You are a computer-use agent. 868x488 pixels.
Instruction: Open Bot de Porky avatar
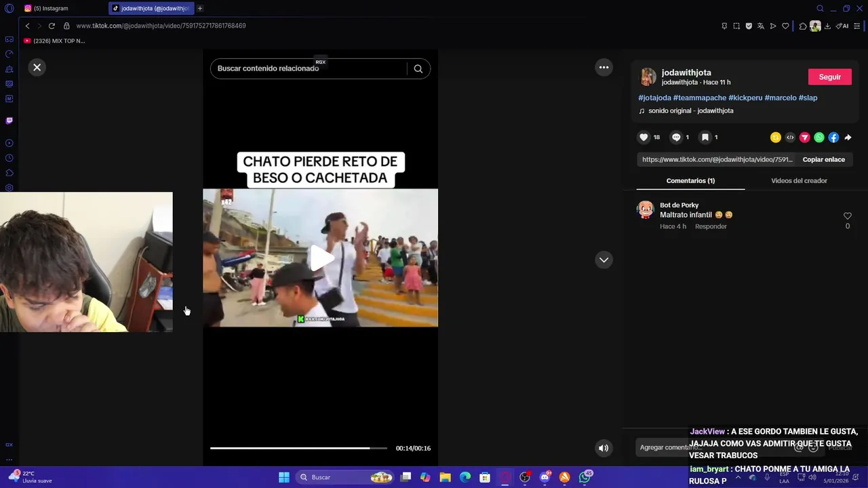coord(646,209)
